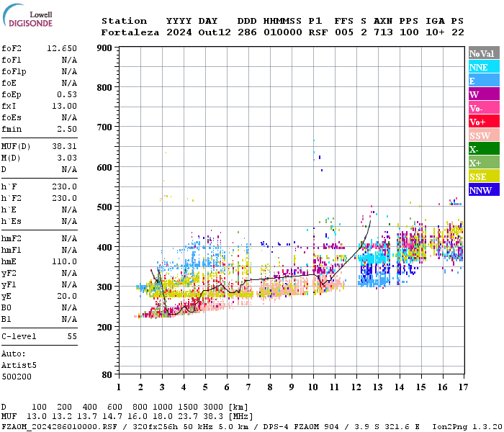Click the program value RSF
The image size is (504, 432).
coord(318,32)
